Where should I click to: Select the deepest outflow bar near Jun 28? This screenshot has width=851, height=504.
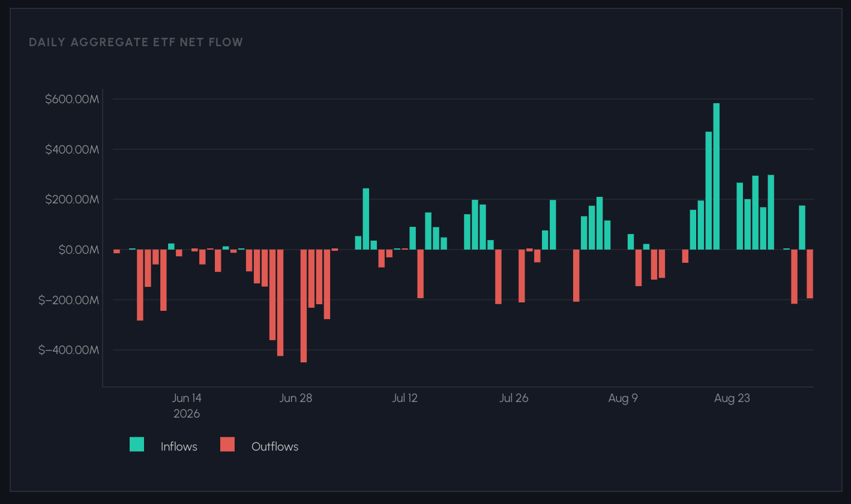tap(304, 306)
